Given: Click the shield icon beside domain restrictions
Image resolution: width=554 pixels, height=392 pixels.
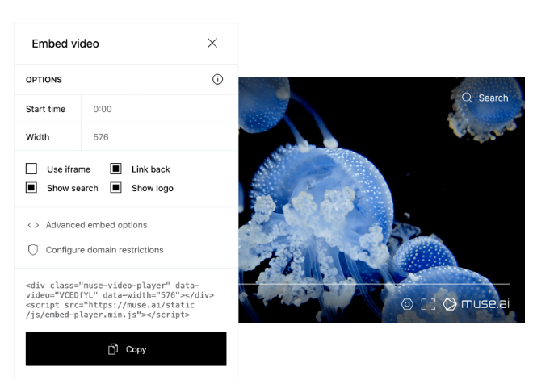Looking at the screenshot, I should point(33,250).
